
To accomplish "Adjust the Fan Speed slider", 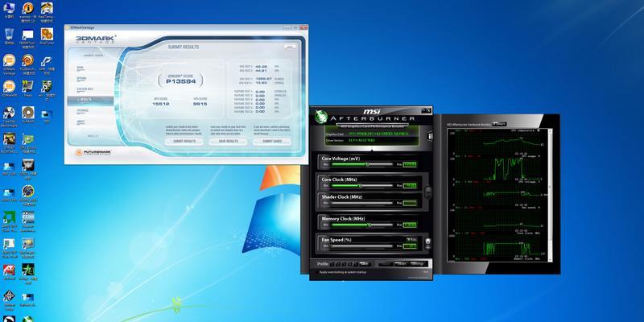I will 362,246.
